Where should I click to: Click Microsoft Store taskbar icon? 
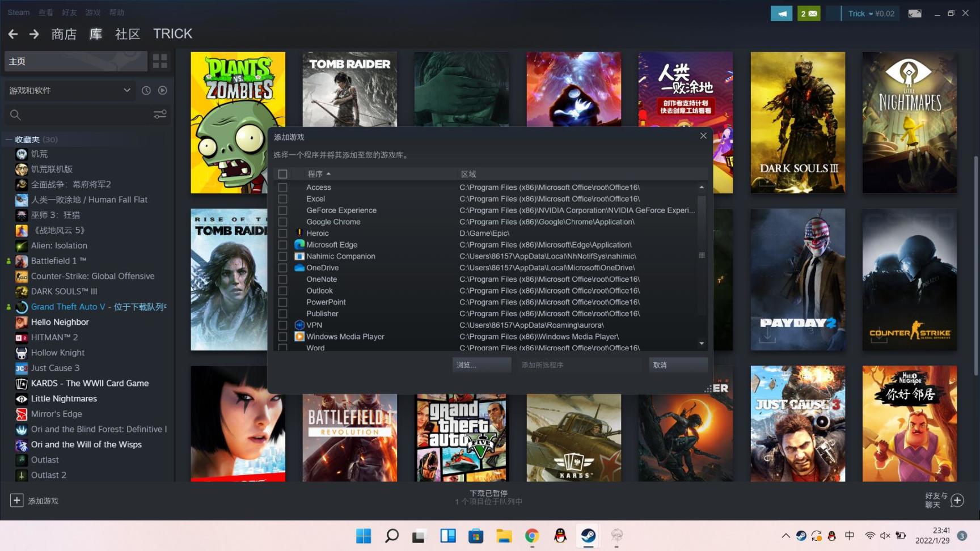(476, 536)
